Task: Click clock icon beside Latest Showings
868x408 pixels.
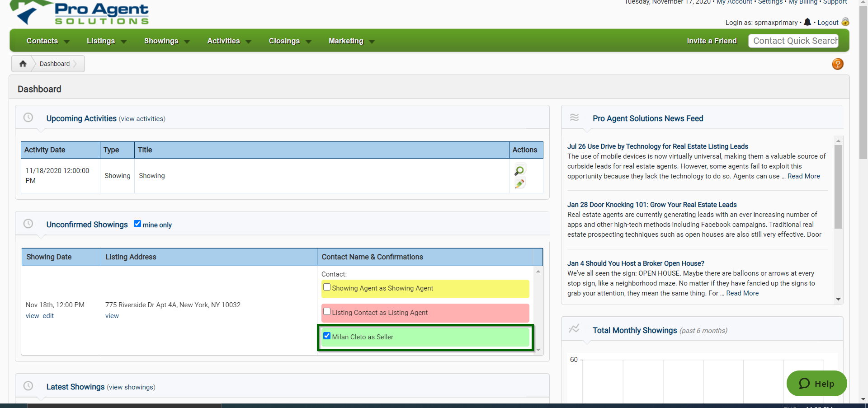Action: point(28,386)
